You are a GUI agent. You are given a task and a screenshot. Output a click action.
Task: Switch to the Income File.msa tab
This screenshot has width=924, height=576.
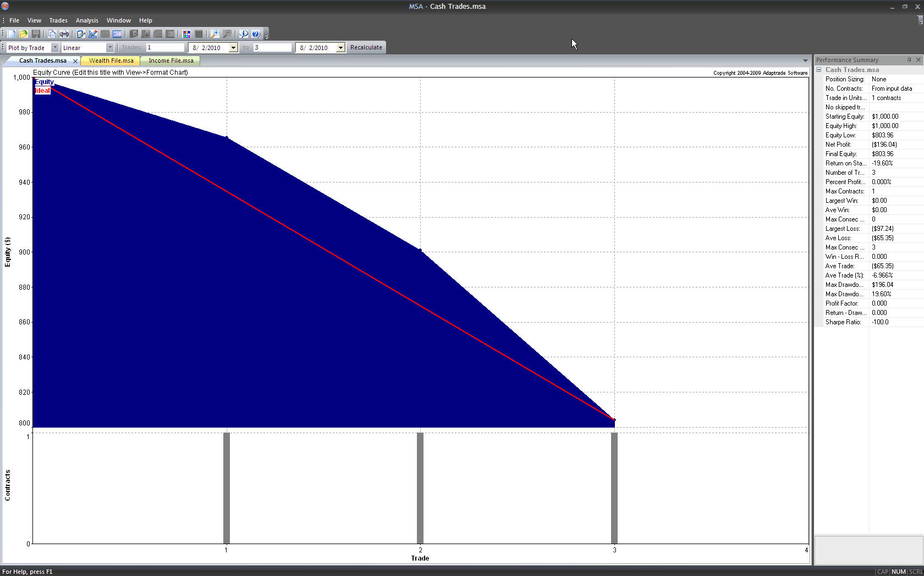pos(171,61)
